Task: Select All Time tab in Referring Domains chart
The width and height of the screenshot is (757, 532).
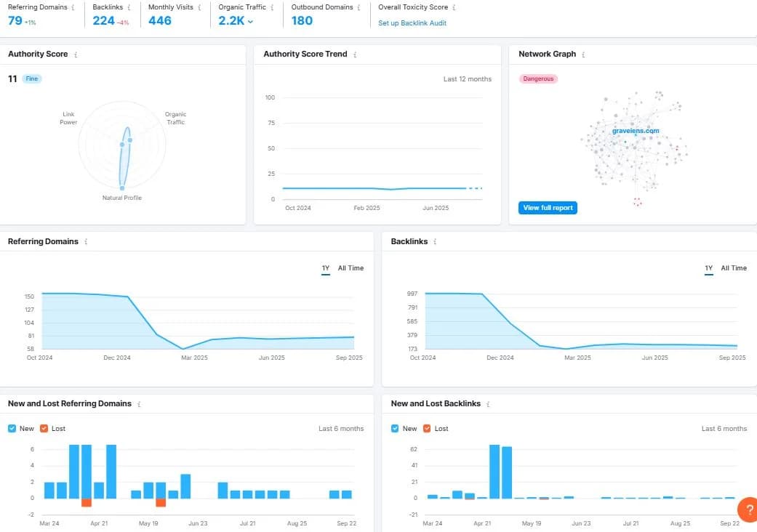Action: point(351,268)
